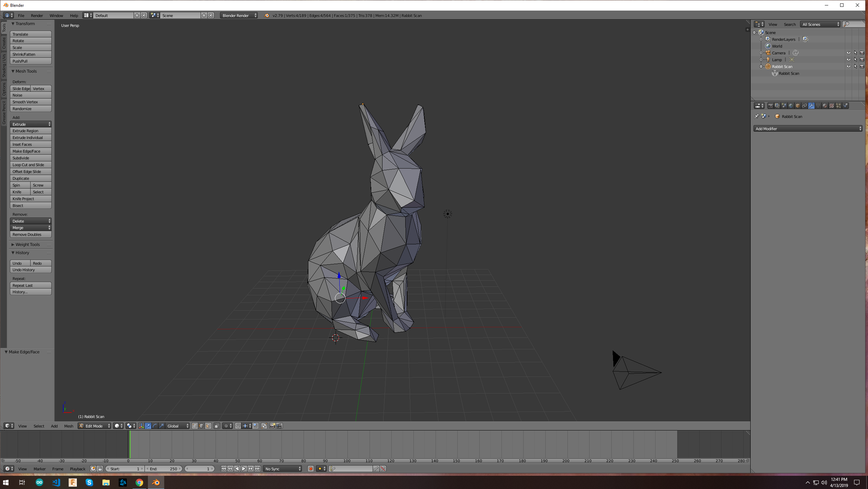The image size is (868, 489).
Task: Open the Particles sparkle tab
Action: tap(838, 106)
